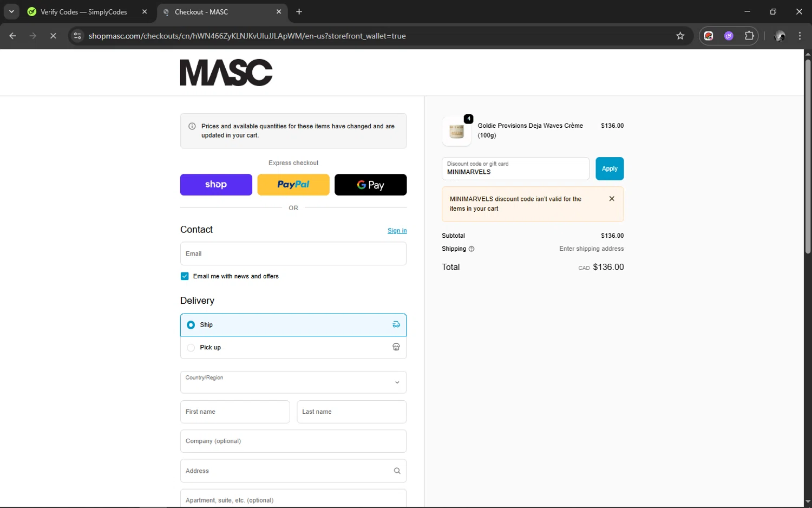
Task: Pay with Google Pay express checkout
Action: tap(371, 185)
